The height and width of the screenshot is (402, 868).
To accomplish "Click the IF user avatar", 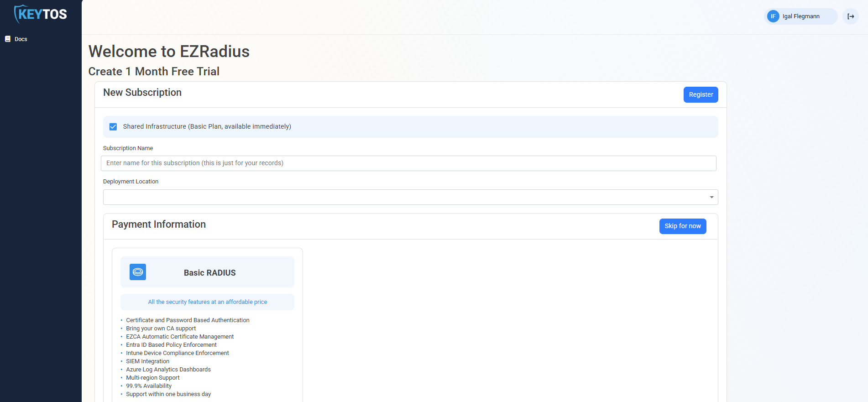I will tap(773, 16).
